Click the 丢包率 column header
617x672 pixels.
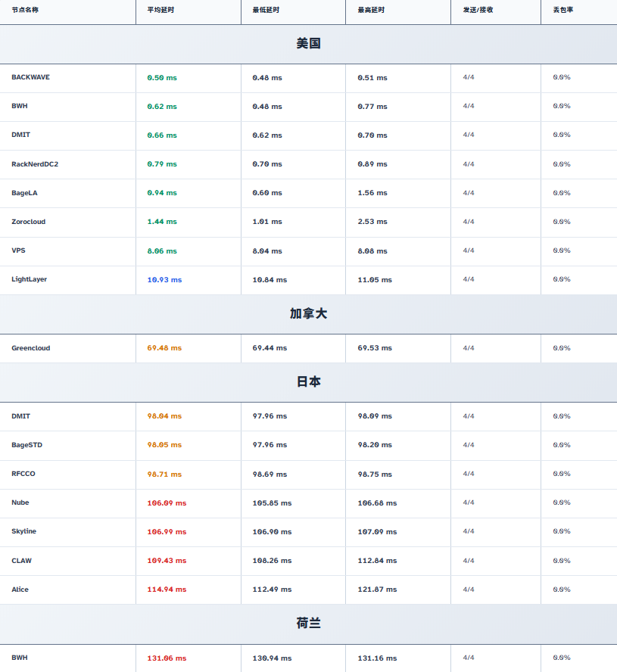(562, 10)
